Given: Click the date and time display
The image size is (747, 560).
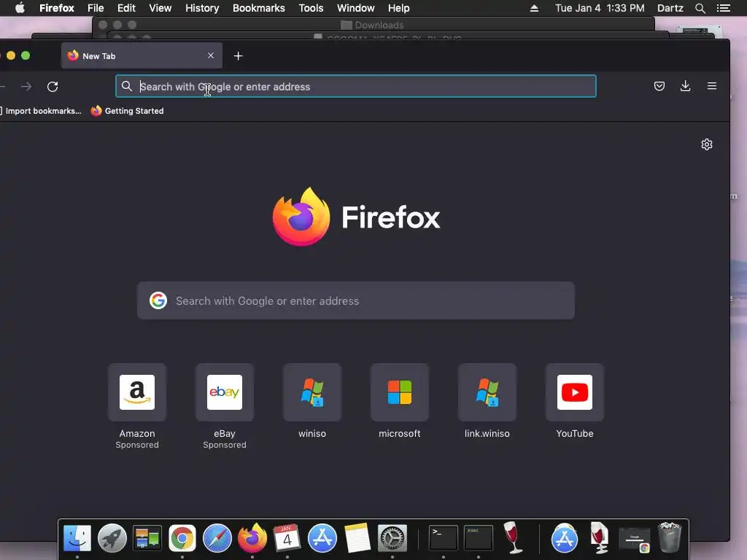Looking at the screenshot, I should click(600, 8).
